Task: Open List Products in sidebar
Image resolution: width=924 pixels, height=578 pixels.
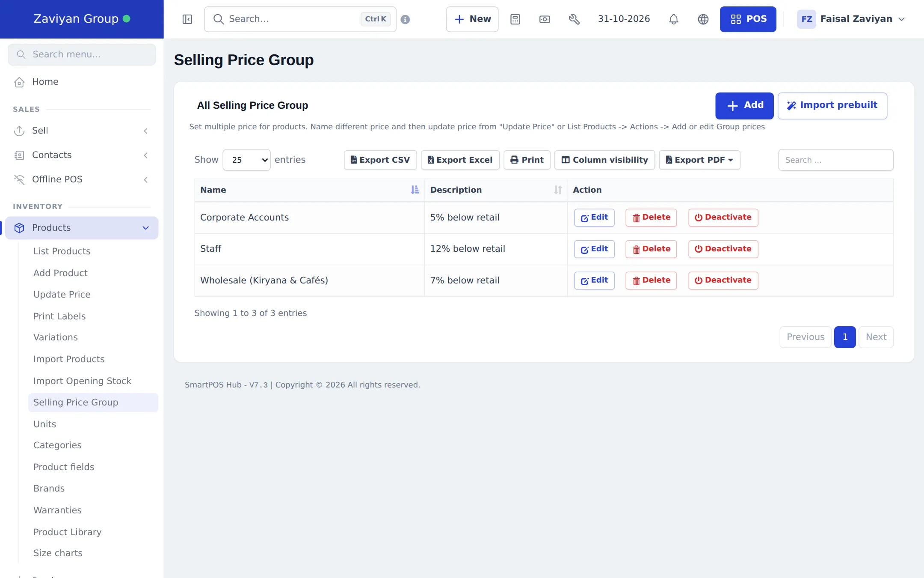Action: (62, 251)
